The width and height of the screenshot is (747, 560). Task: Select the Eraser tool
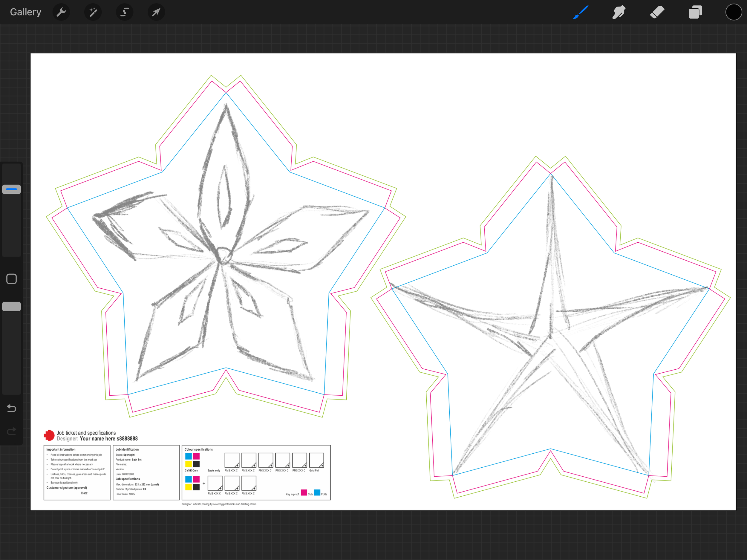tap(657, 12)
